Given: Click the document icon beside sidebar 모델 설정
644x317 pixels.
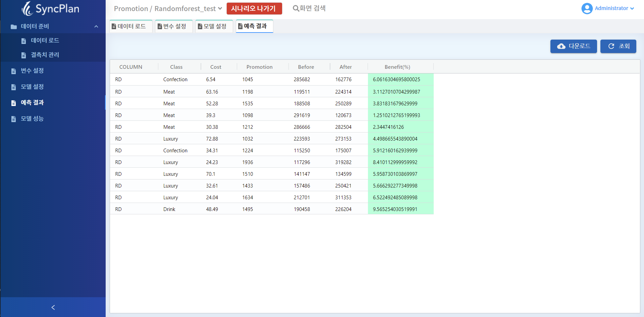Looking at the screenshot, I should 13,87.
